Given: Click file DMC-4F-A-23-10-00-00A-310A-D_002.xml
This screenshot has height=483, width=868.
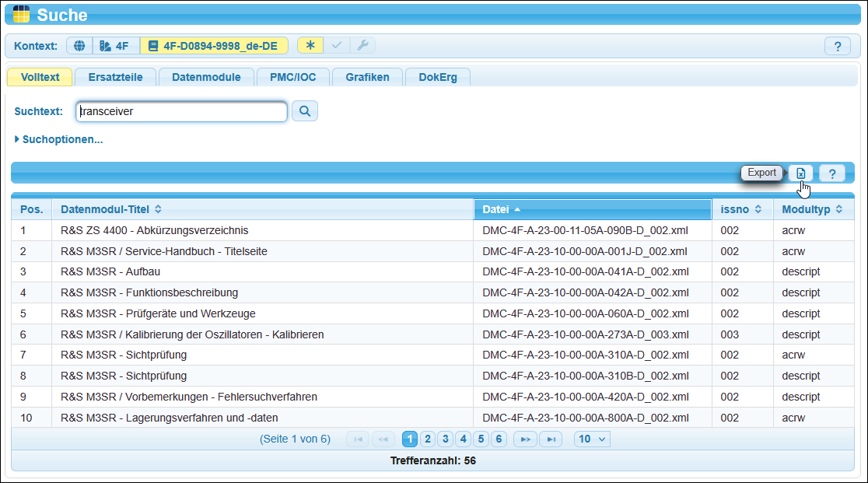Looking at the screenshot, I should point(585,355).
